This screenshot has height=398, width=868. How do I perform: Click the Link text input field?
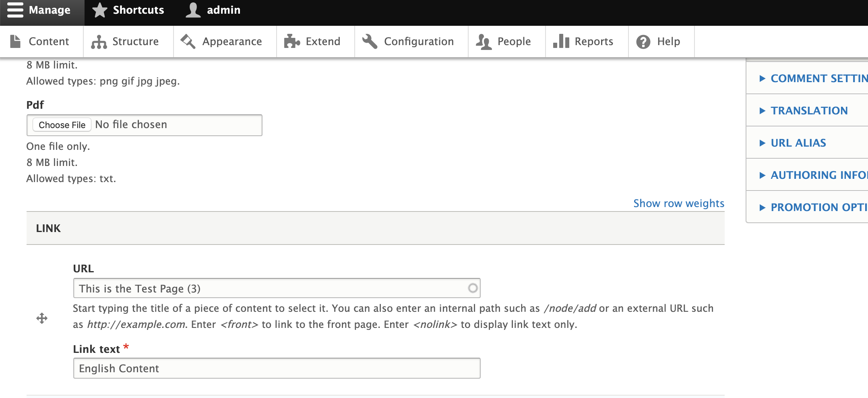276,368
